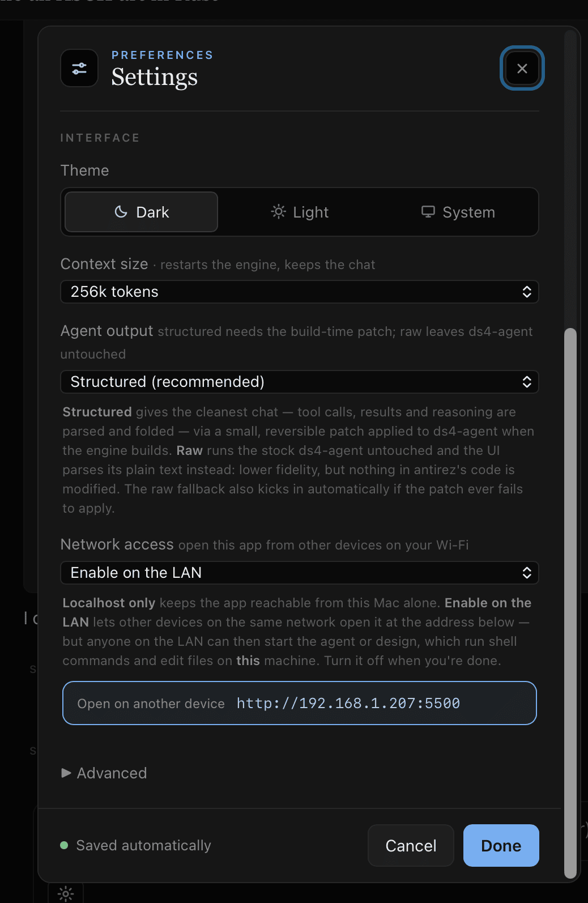Click the Context size label

[x=104, y=264]
